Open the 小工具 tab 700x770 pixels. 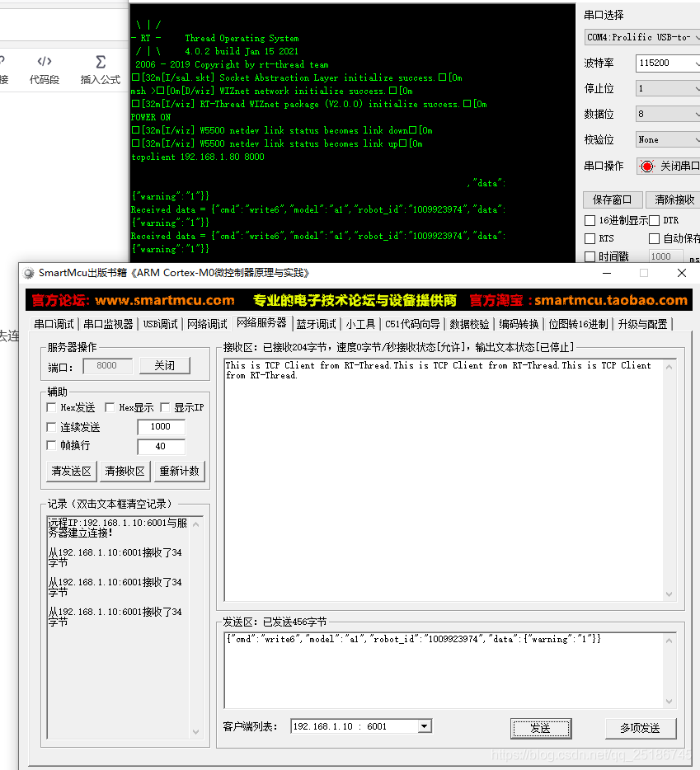pos(360,324)
